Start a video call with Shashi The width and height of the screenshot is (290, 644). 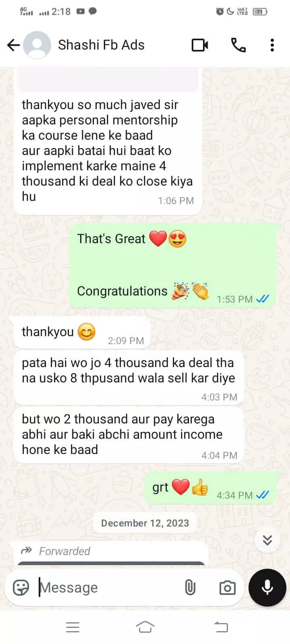[200, 45]
